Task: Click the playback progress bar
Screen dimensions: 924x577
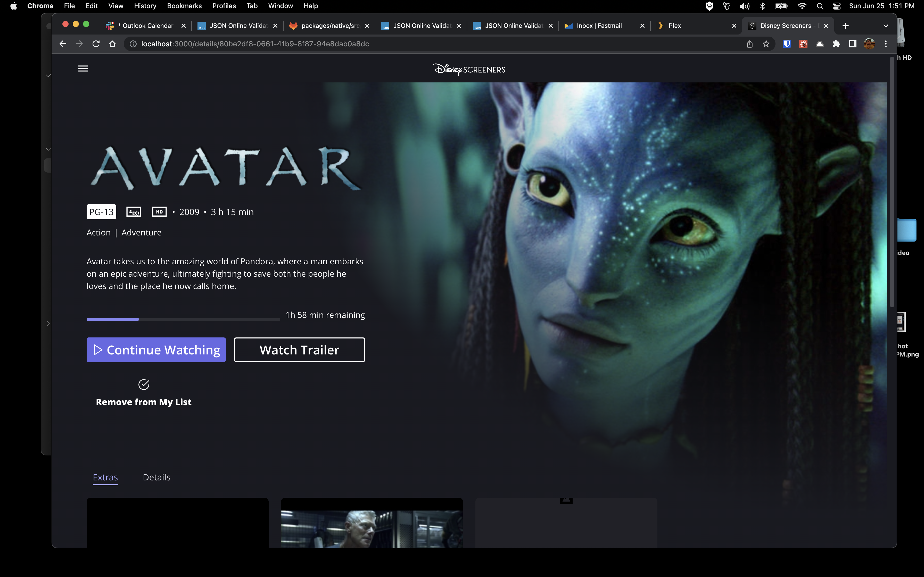Action: pyautogui.click(x=183, y=319)
